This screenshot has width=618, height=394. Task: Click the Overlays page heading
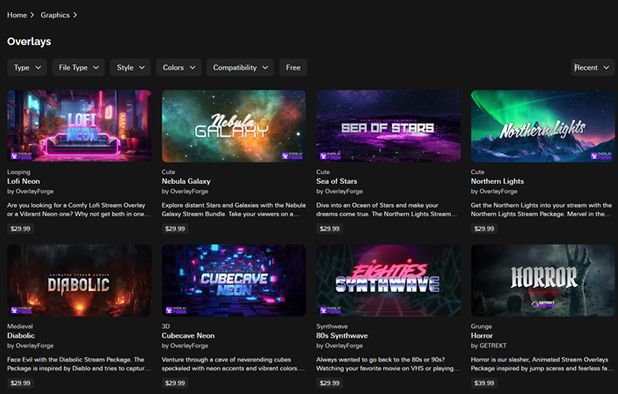click(29, 41)
